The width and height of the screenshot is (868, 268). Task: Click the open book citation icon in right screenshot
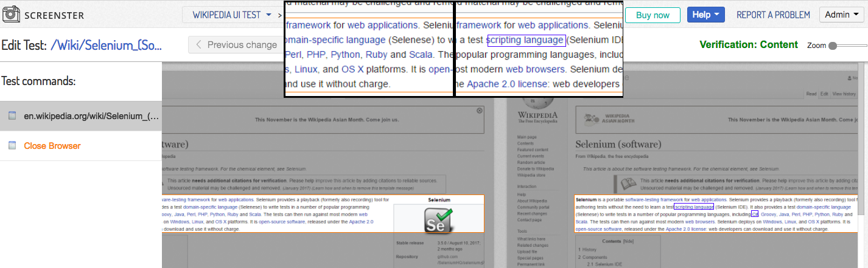[628, 184]
